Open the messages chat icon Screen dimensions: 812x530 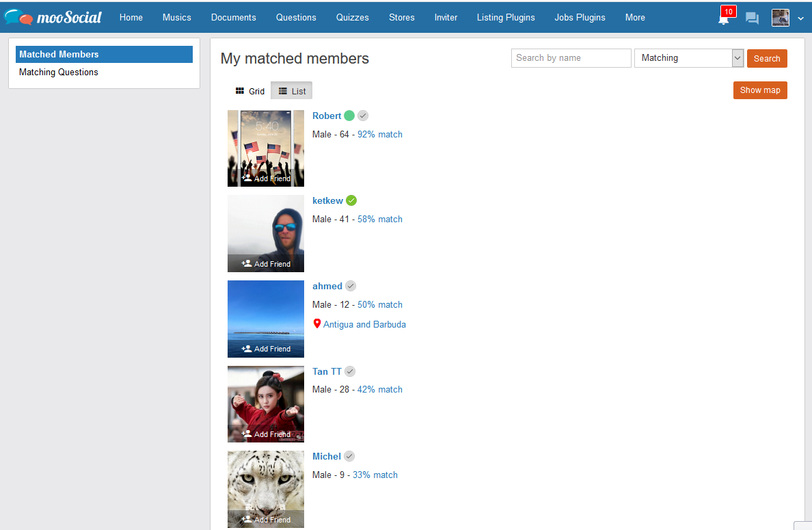(x=752, y=18)
